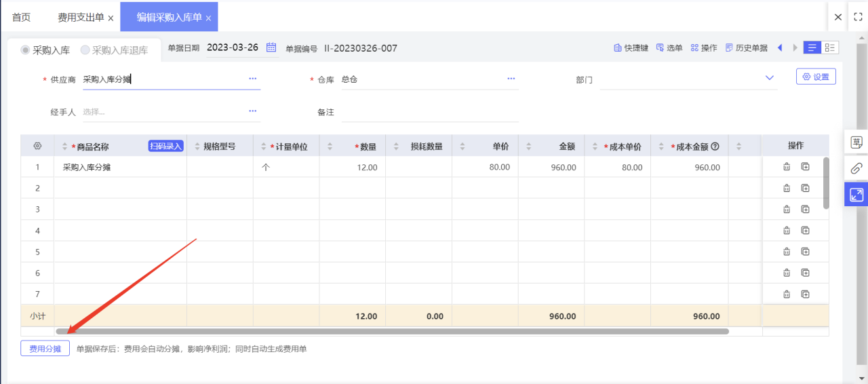
Task: Select the 采购入库 radio option
Action: 45,50
